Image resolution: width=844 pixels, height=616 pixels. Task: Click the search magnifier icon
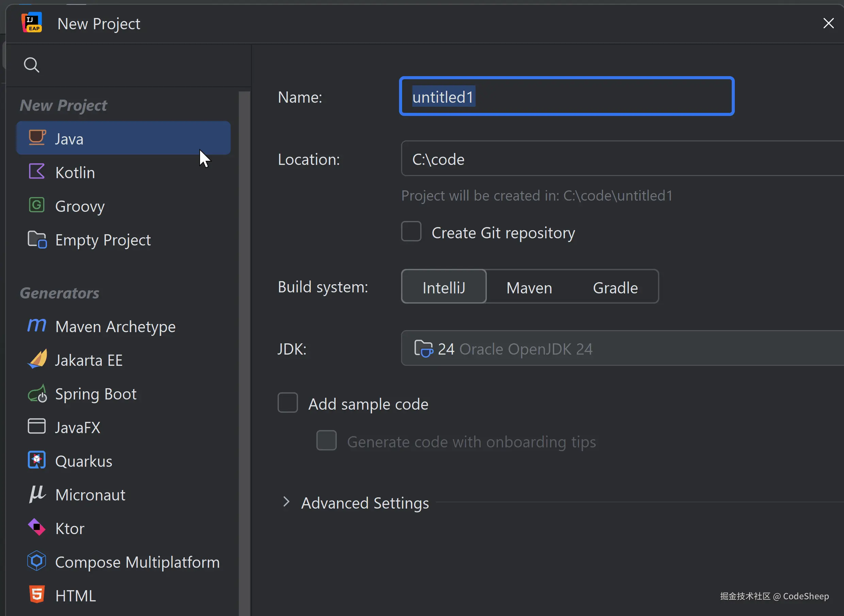(x=31, y=65)
